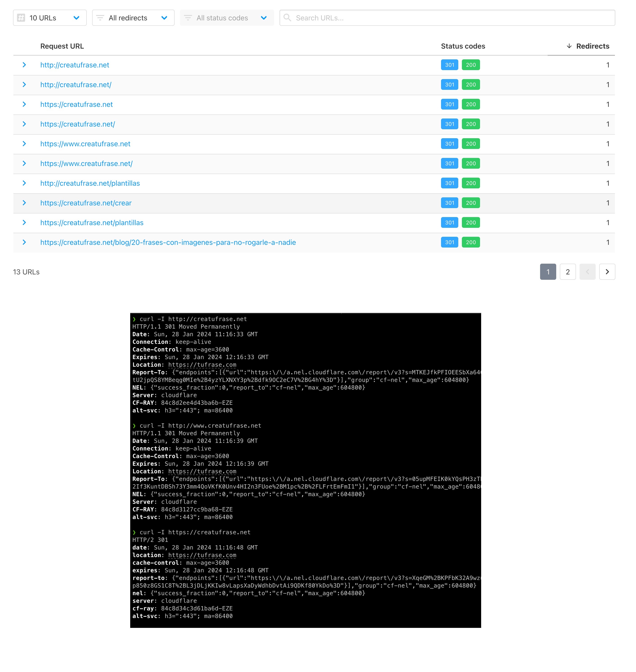Click redirect count on https://creatufrase.net/crear row
The height and width of the screenshot is (672, 636).
point(608,203)
